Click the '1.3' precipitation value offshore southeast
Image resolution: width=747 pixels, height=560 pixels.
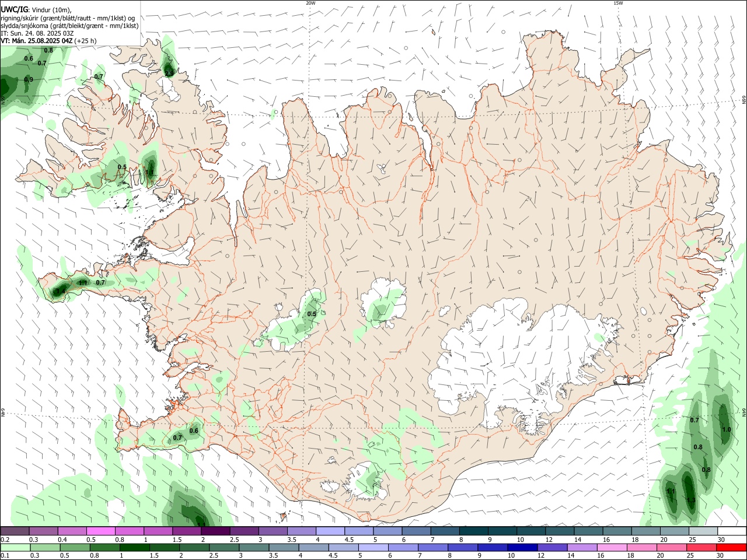coord(691,501)
